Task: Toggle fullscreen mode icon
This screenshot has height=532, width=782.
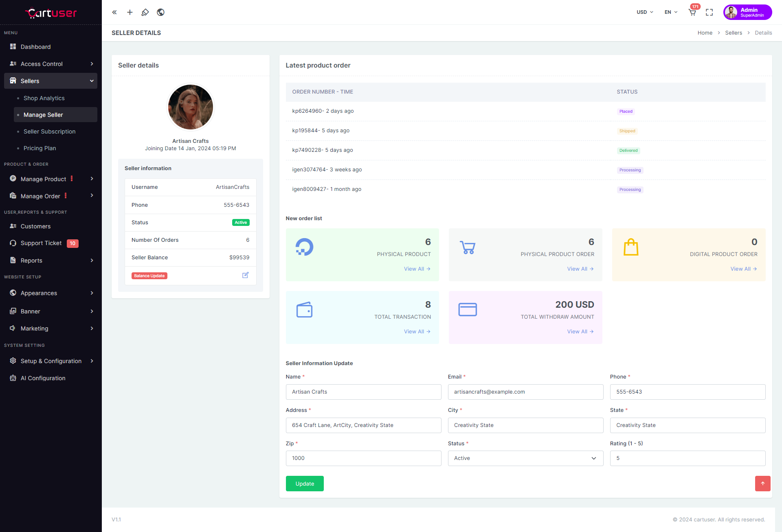Action: coord(710,12)
